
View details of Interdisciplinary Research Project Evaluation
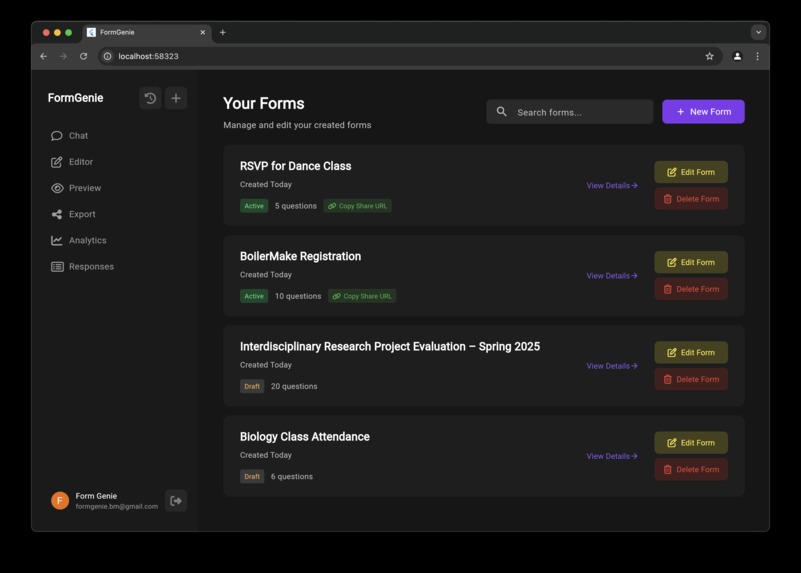coord(612,366)
